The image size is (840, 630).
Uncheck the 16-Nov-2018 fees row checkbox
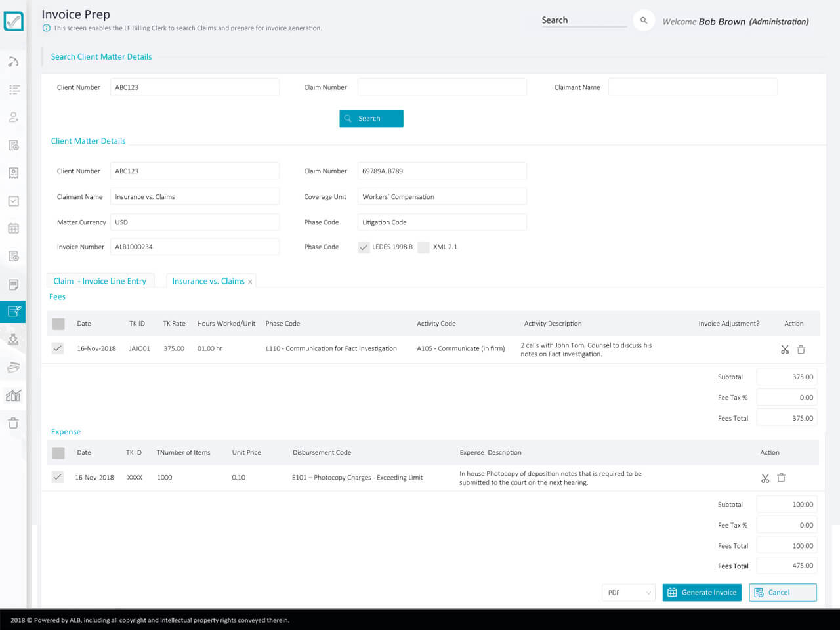(x=57, y=348)
